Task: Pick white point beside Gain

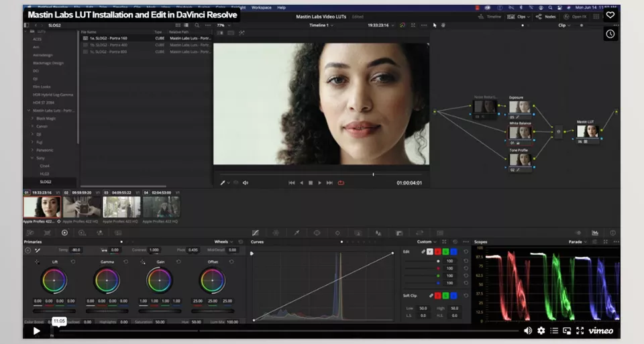Action: tap(143, 262)
